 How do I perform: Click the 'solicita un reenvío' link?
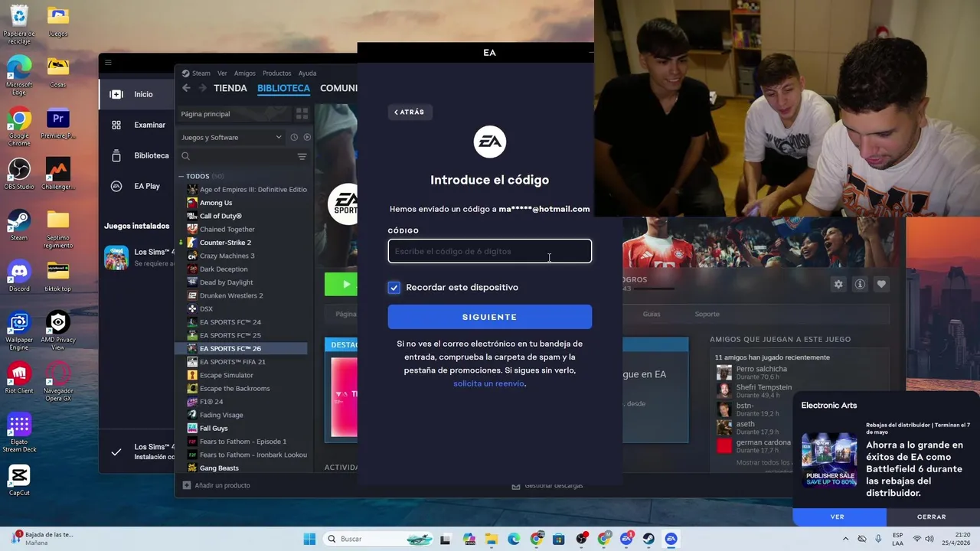coord(488,383)
